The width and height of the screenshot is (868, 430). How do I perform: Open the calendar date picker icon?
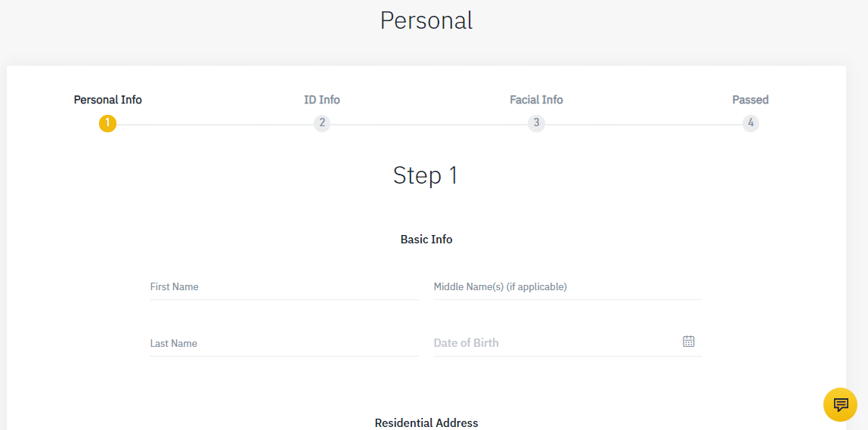pyautogui.click(x=688, y=341)
